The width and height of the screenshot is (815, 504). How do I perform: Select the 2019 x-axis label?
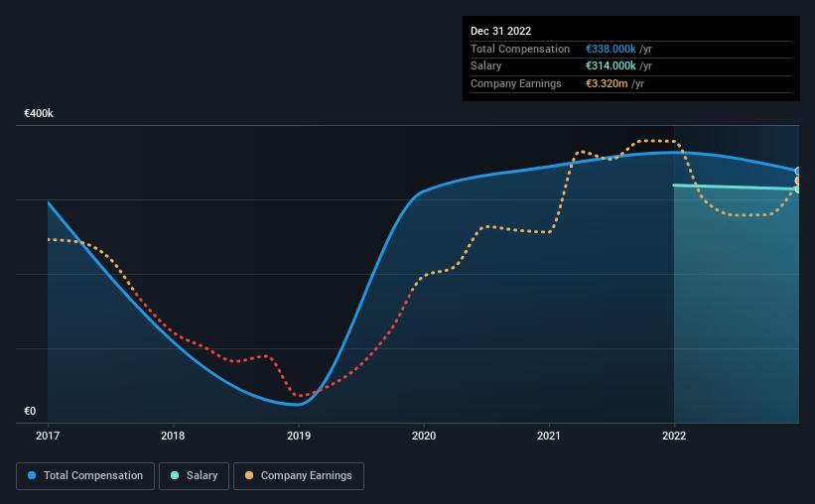click(x=299, y=436)
